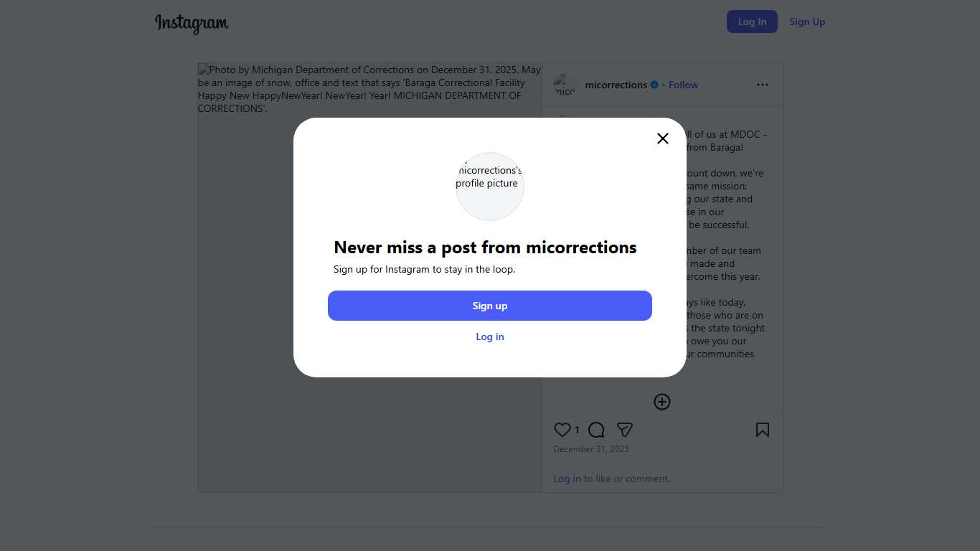Expand caption with the plus circle icon
Image resolution: width=980 pixels, height=551 pixels.
pos(662,402)
